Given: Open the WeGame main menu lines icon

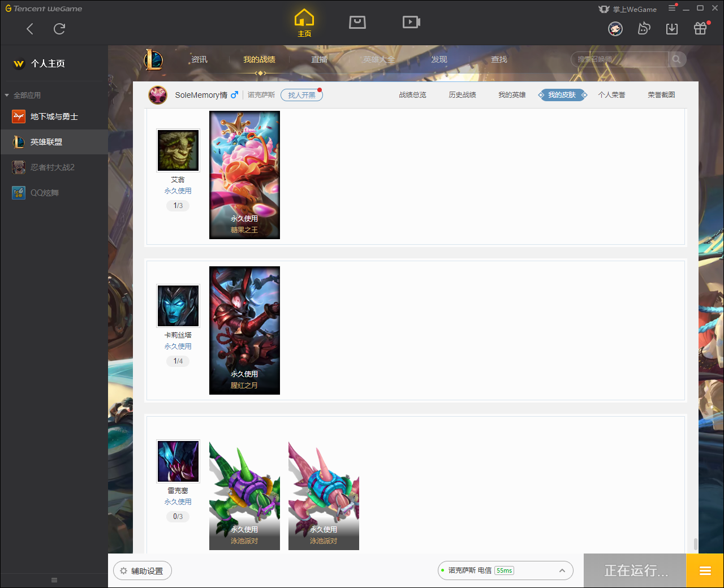Looking at the screenshot, I should pos(672,8).
